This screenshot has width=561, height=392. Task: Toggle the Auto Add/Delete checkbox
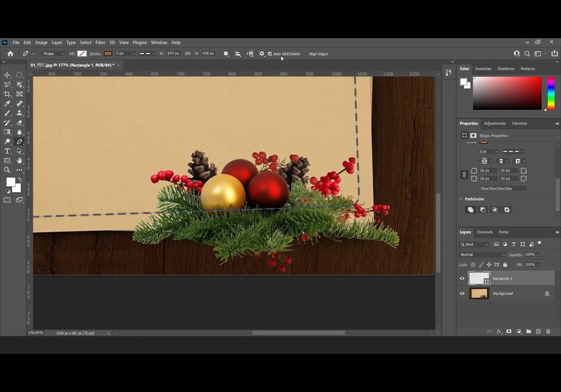coord(270,54)
